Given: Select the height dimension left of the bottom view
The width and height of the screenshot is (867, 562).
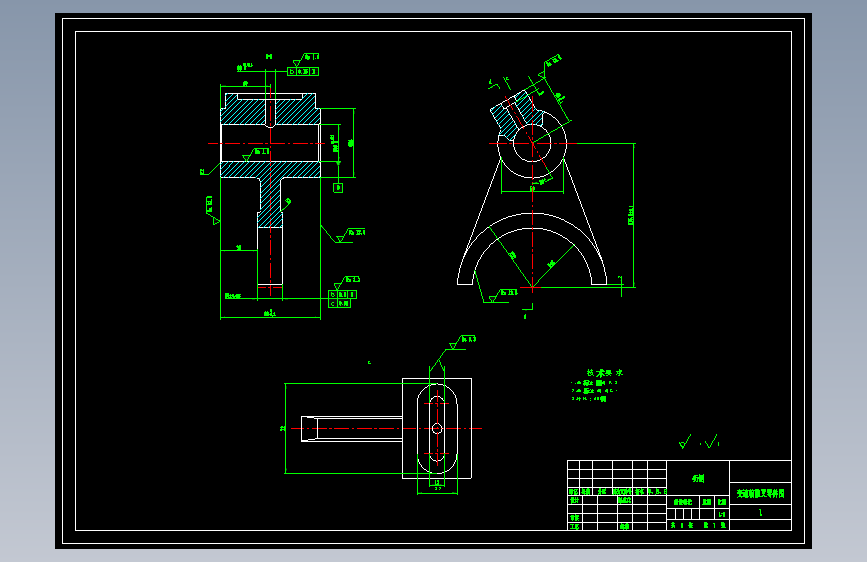Looking at the screenshot, I should [284, 428].
